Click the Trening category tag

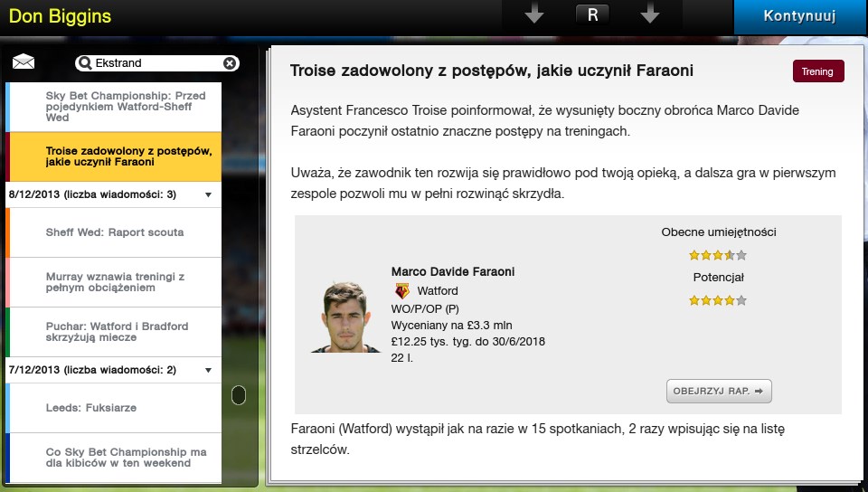(x=817, y=71)
